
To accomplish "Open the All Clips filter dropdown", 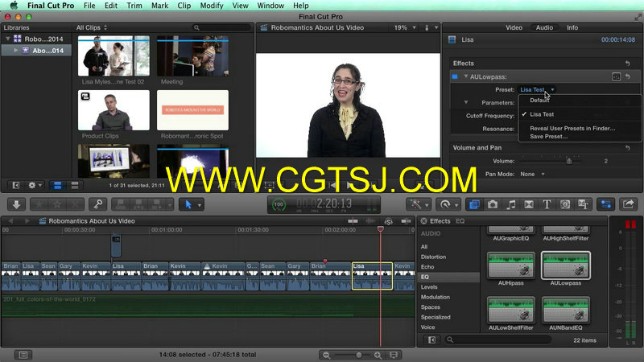I will coord(92,27).
